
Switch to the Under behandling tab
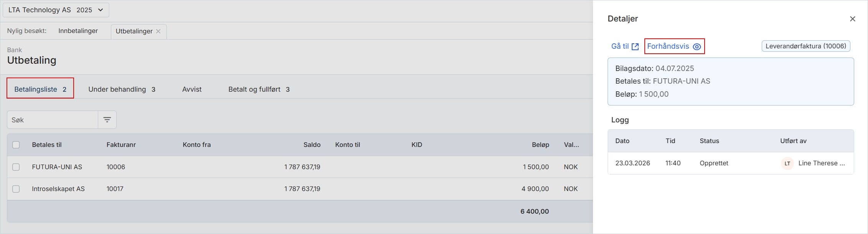[122, 89]
